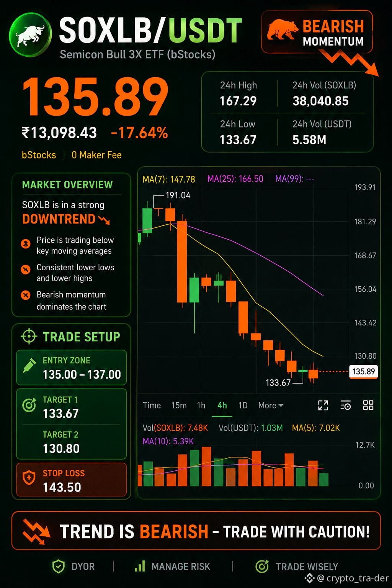The height and width of the screenshot is (588, 392).
Task: Click the MA(99): --- indicator label
Action: 295,179
